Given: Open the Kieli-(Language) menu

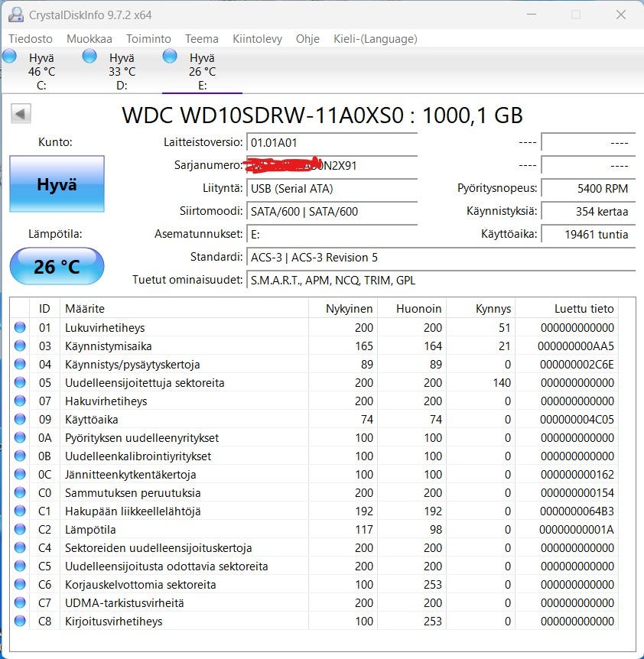Looking at the screenshot, I should pyautogui.click(x=376, y=39).
